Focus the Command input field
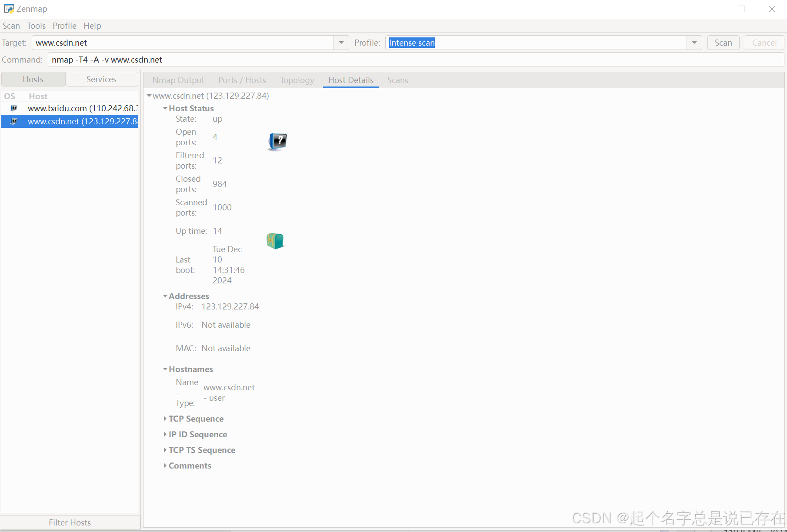The width and height of the screenshot is (787, 532). (416, 60)
